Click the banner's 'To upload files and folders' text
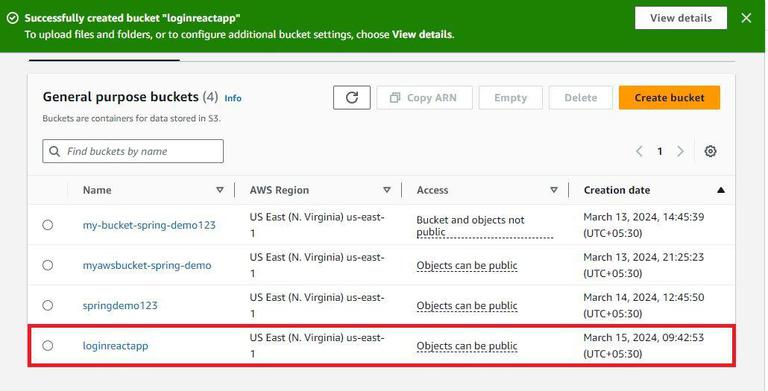768x391 pixels. (x=240, y=35)
